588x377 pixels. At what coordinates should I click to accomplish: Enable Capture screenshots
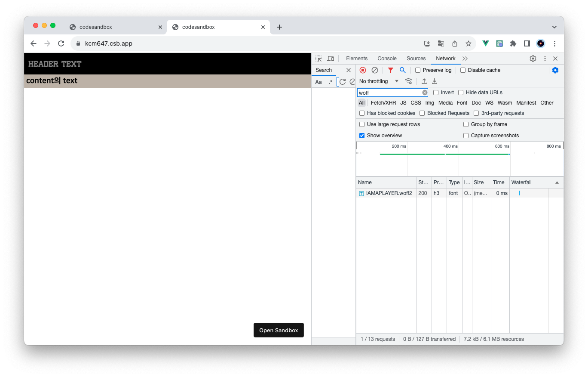point(466,136)
